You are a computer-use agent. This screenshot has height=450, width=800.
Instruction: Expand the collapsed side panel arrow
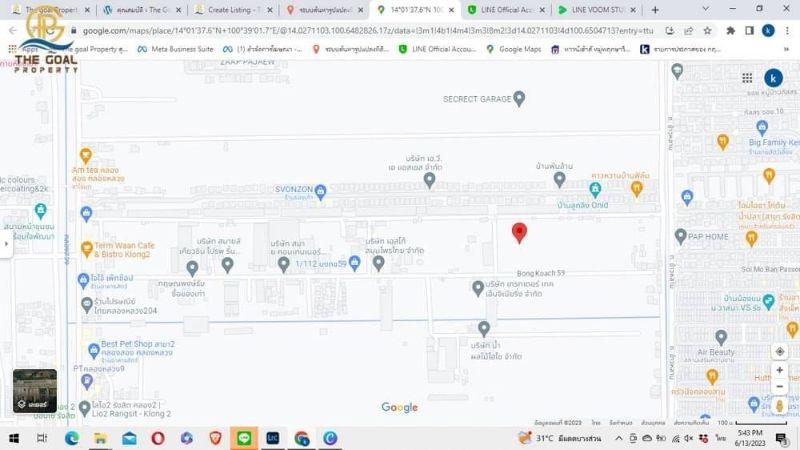tap(6, 244)
